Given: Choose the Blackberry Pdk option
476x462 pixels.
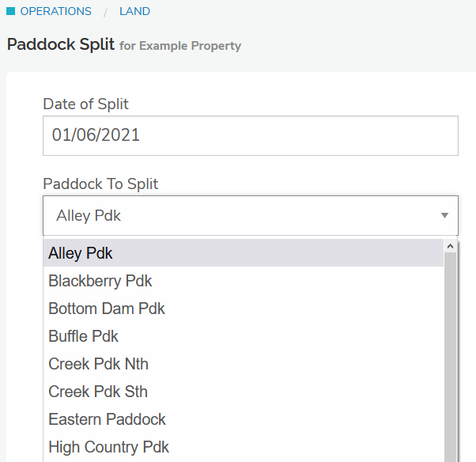Looking at the screenshot, I should 100,281.
